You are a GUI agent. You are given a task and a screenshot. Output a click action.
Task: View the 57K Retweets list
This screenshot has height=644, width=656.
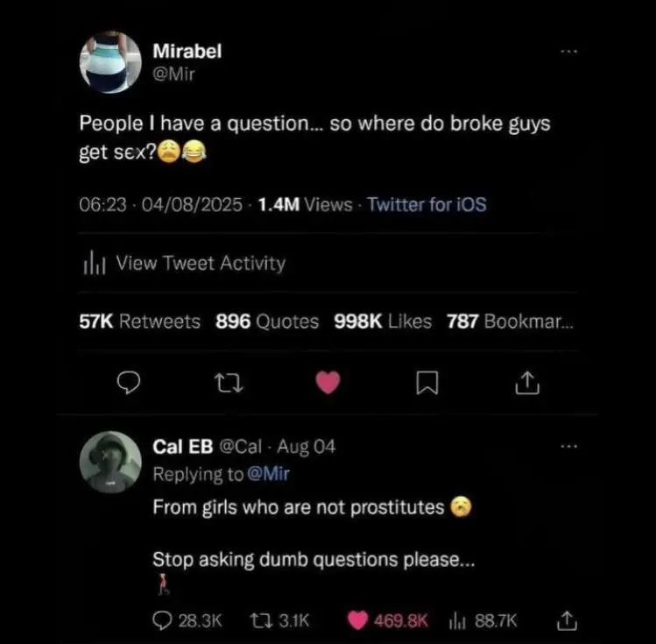[139, 322]
